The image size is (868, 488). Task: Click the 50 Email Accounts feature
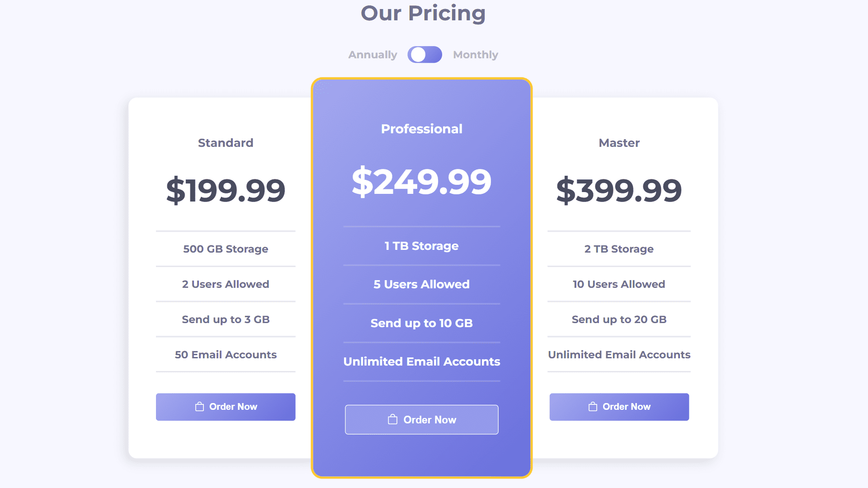click(x=226, y=355)
